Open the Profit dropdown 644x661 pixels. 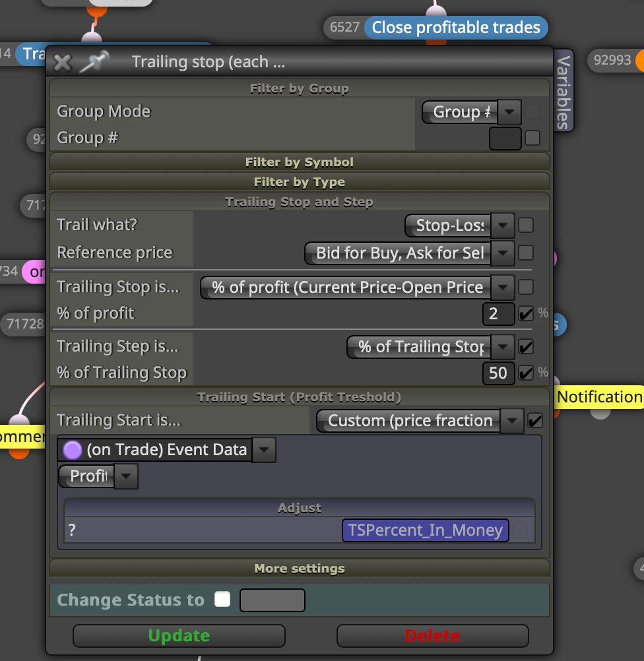pos(98,476)
